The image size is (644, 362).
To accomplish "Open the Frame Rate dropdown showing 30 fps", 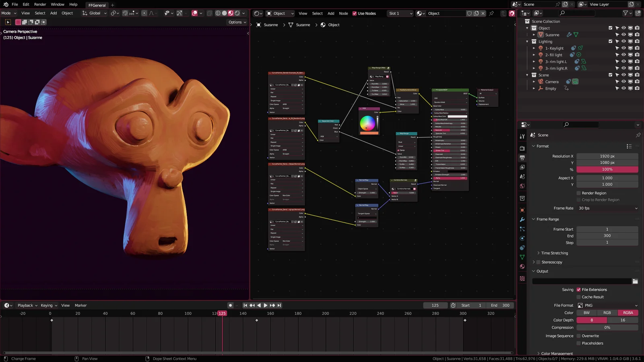I will tap(607, 208).
